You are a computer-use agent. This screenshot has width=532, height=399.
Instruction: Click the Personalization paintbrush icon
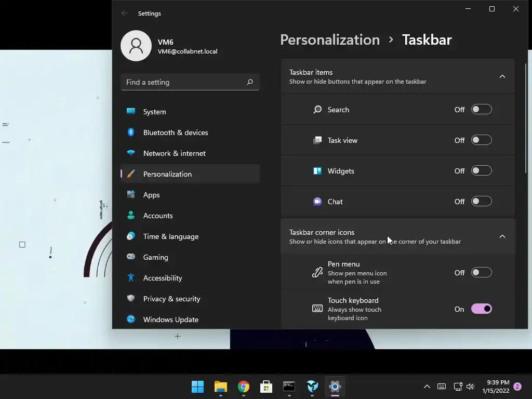pyautogui.click(x=131, y=174)
